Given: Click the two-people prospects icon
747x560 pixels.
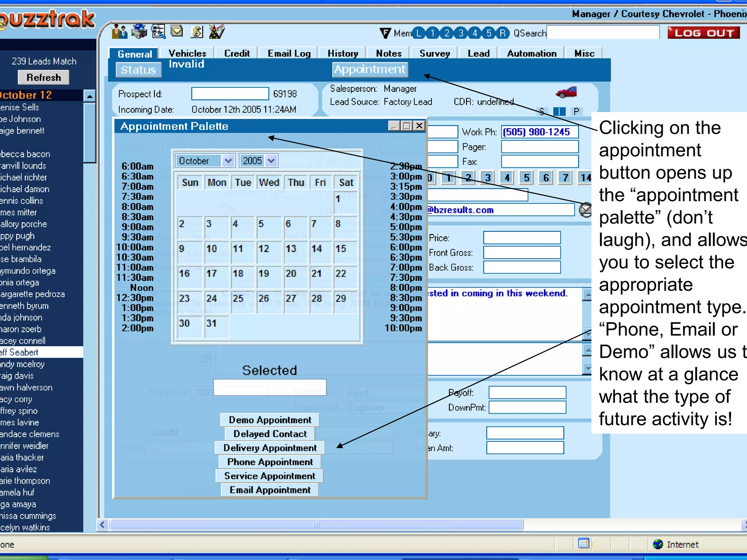Looking at the screenshot, I should [x=119, y=32].
